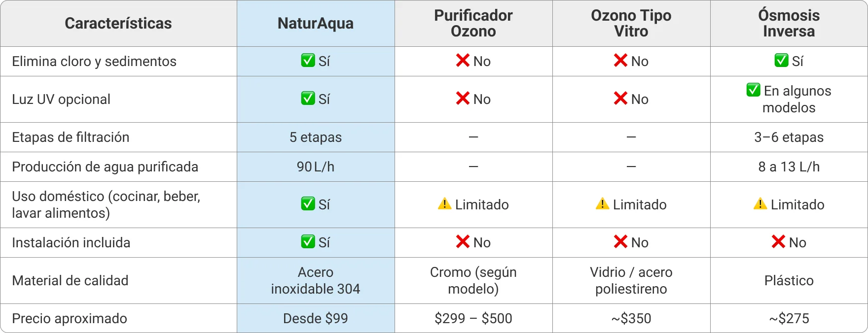Click "Acero inoxidable 304" material cell
This screenshot has width=868, height=333.
(x=316, y=280)
